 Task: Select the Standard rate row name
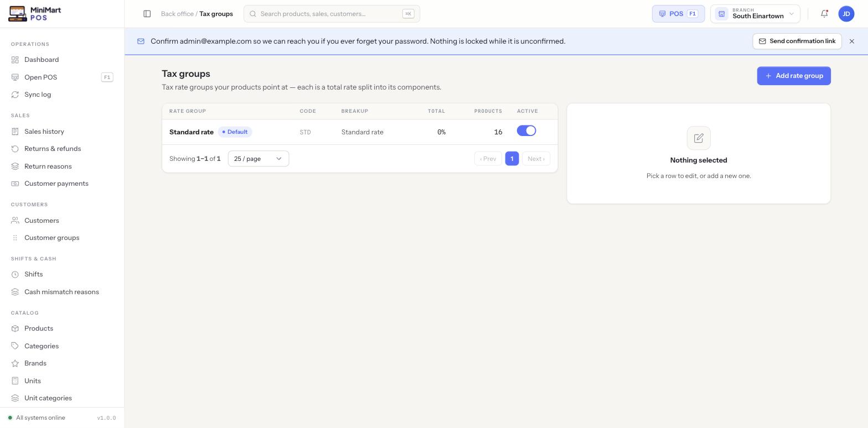[x=192, y=132]
